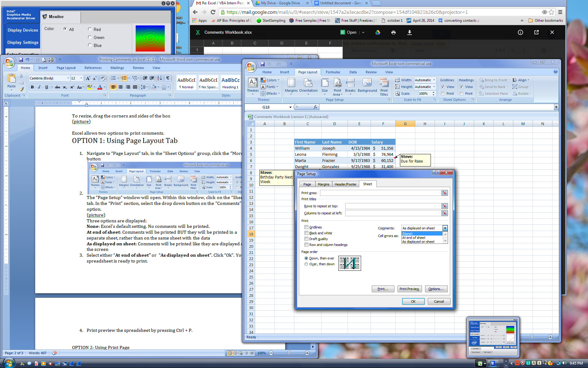Toggle the paragraph marks icon in Word

(168, 78)
